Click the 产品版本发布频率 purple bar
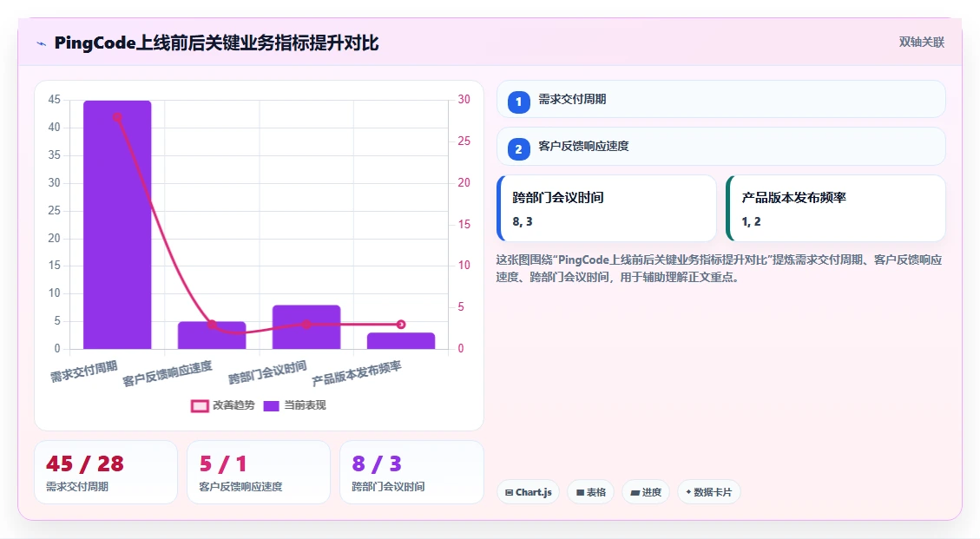Image resolution: width=980 pixels, height=539 pixels. [401, 341]
